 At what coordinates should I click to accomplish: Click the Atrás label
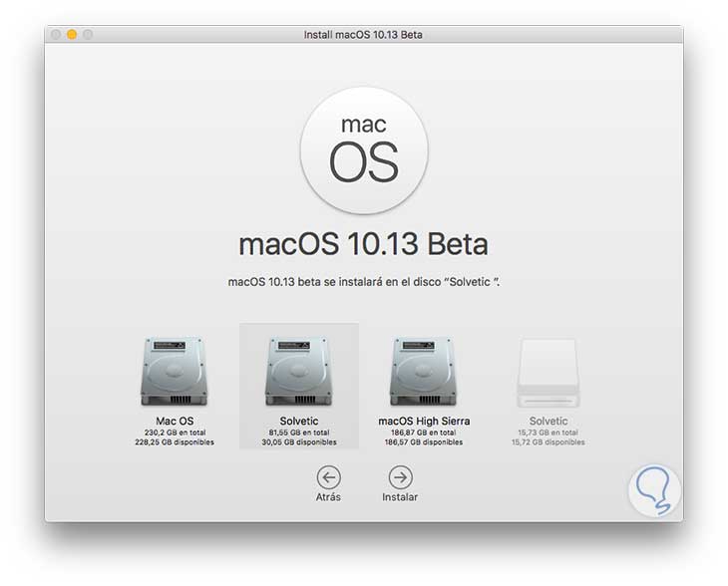click(x=328, y=497)
